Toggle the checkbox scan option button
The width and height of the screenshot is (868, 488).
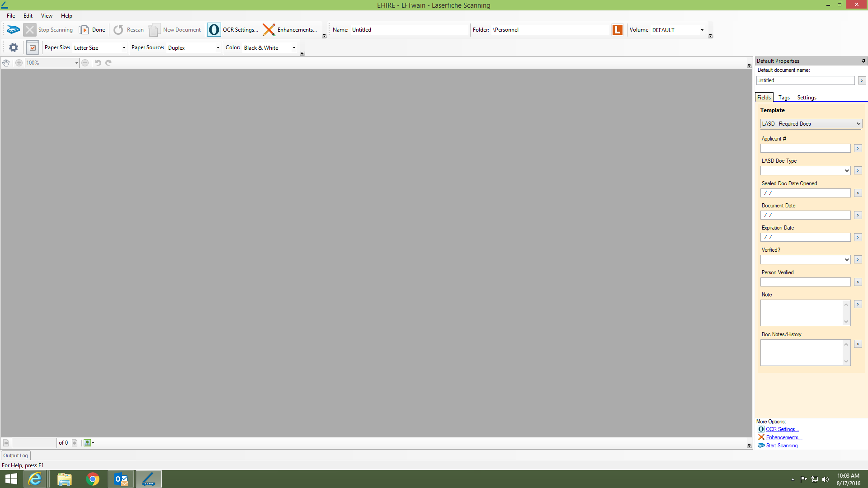[33, 47]
